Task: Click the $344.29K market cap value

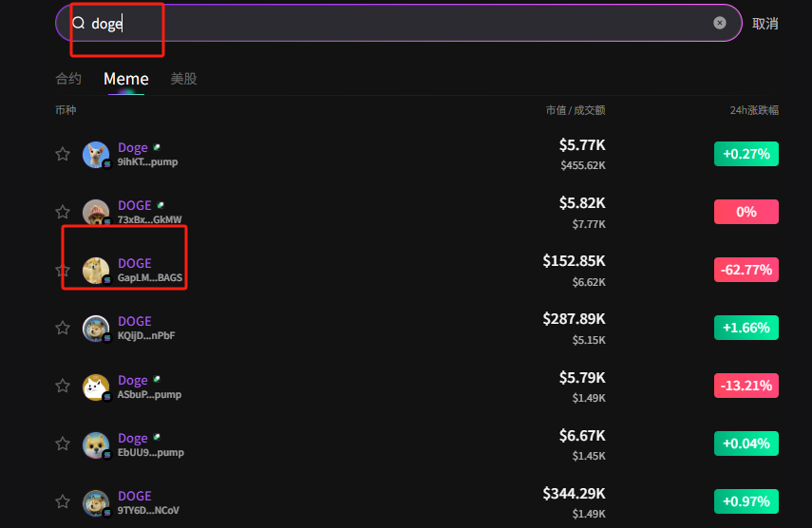Action: point(574,494)
